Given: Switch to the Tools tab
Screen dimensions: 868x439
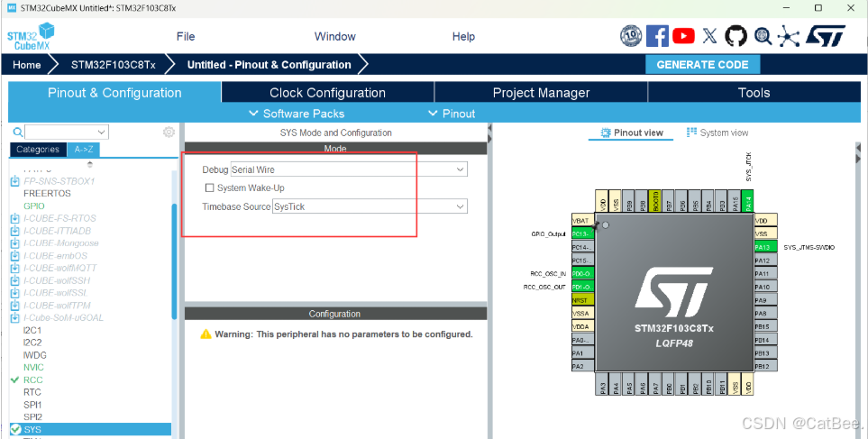Looking at the screenshot, I should coord(754,93).
